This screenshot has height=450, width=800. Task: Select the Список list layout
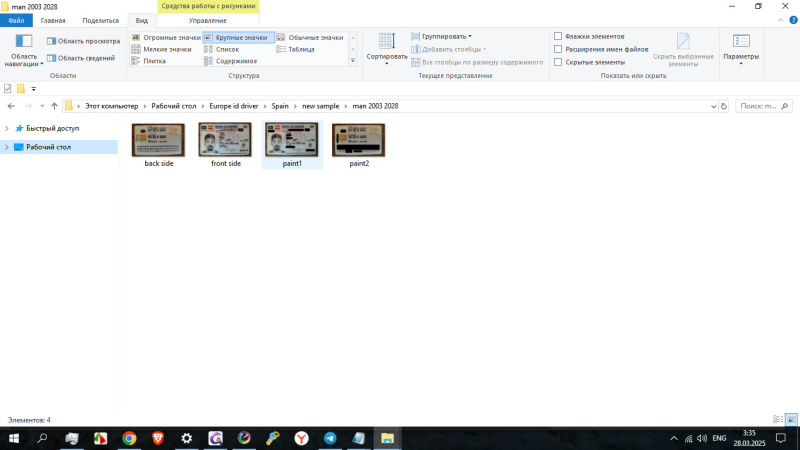pos(227,49)
